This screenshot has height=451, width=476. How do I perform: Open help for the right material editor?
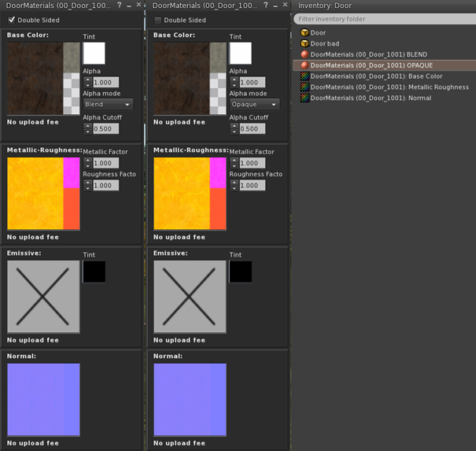pyautogui.click(x=267, y=6)
